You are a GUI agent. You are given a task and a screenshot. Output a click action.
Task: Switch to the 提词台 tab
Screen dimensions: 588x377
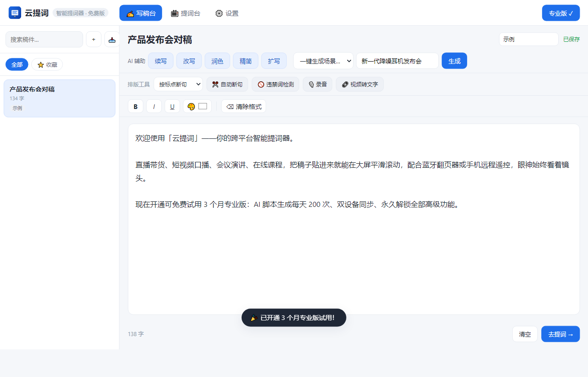click(x=186, y=13)
